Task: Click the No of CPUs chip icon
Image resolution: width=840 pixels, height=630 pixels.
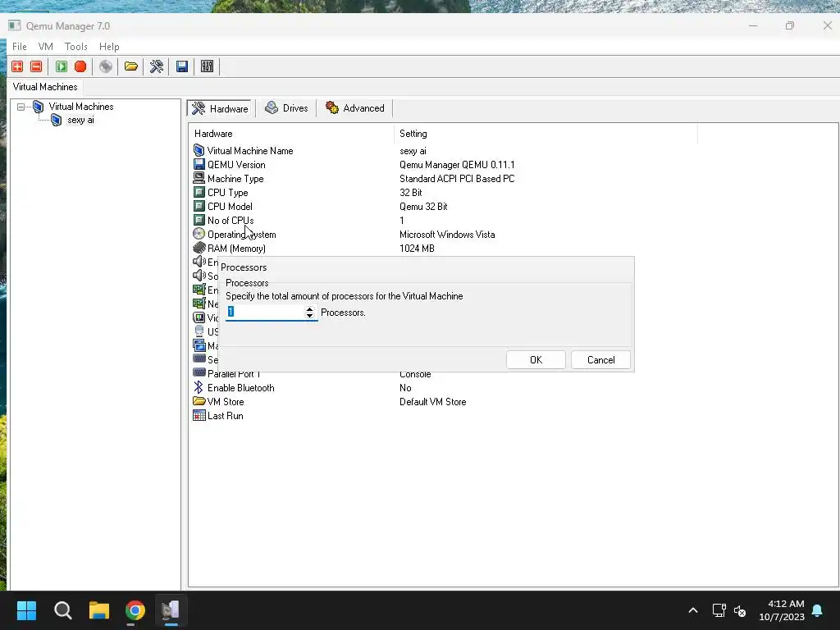Action: (x=199, y=220)
